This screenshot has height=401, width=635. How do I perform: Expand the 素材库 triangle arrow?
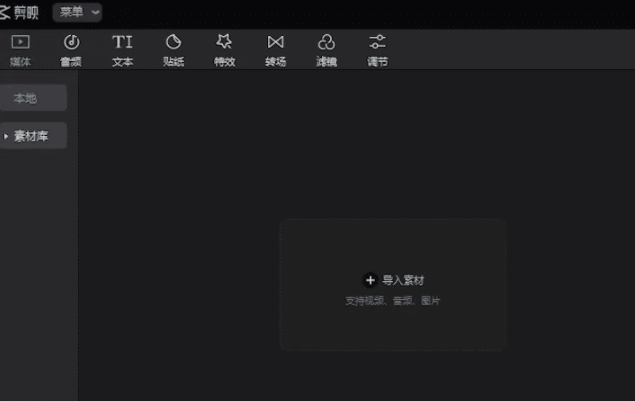(x=6, y=136)
